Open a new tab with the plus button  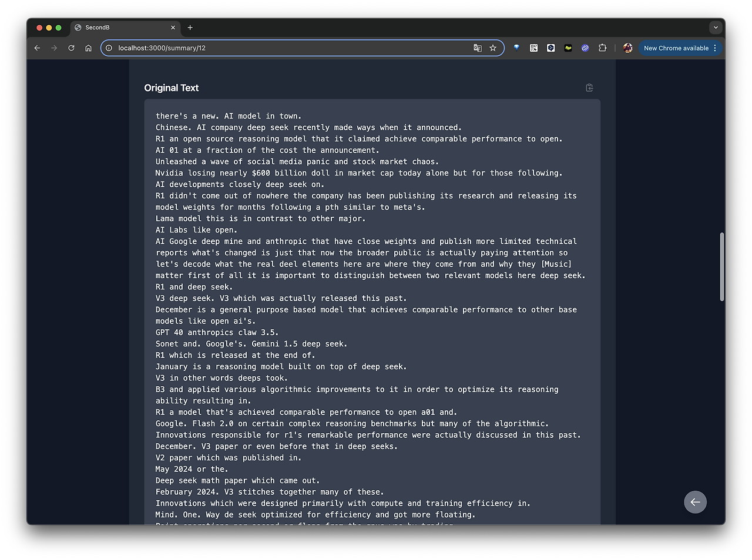pos(190,28)
